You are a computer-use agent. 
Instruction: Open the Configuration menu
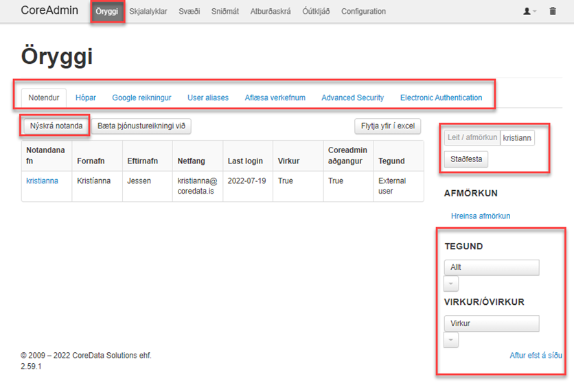pyautogui.click(x=363, y=12)
